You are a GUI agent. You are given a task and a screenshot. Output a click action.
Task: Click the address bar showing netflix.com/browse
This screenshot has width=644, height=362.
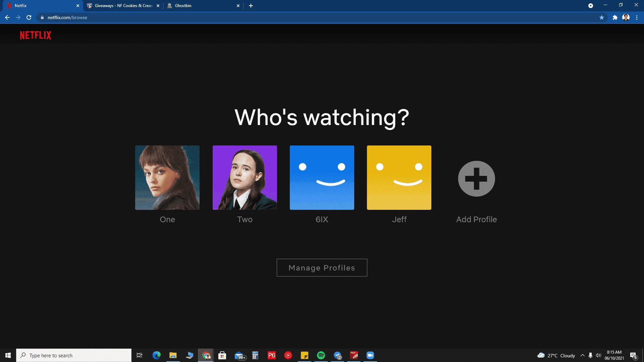(322, 17)
